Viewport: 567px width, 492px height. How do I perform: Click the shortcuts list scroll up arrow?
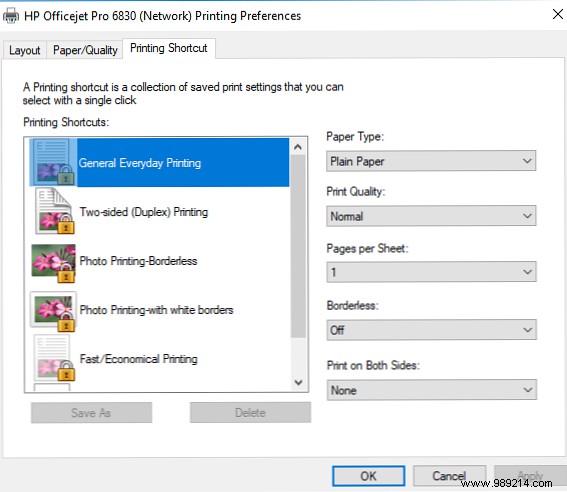pos(298,147)
